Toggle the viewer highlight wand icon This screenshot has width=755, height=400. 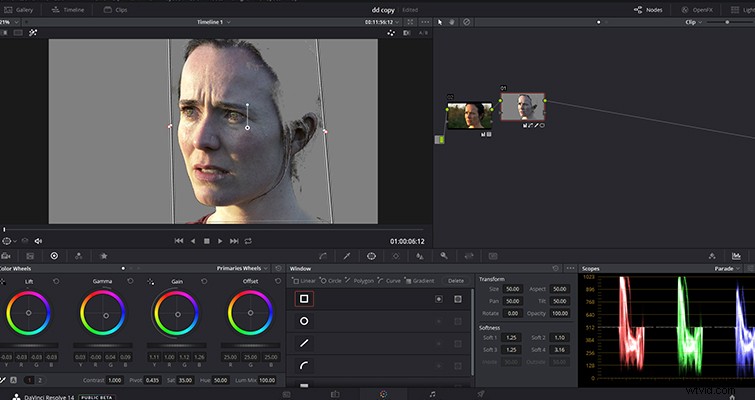(33, 33)
